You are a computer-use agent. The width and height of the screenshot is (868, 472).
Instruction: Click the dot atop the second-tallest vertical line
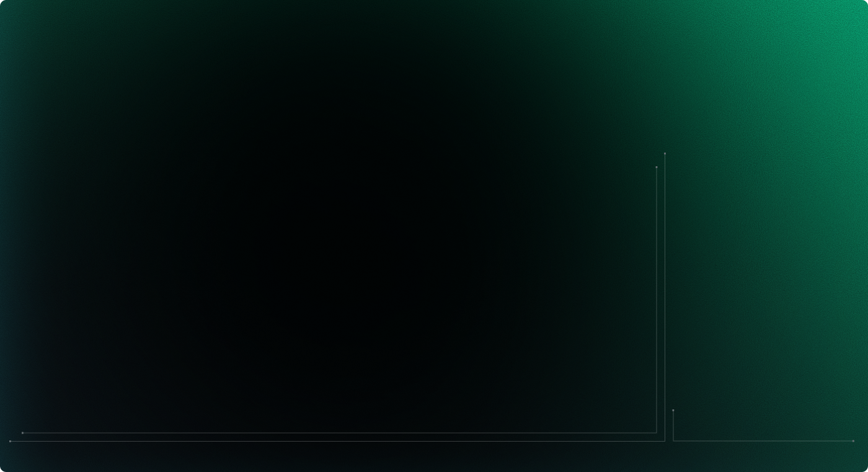657,167
